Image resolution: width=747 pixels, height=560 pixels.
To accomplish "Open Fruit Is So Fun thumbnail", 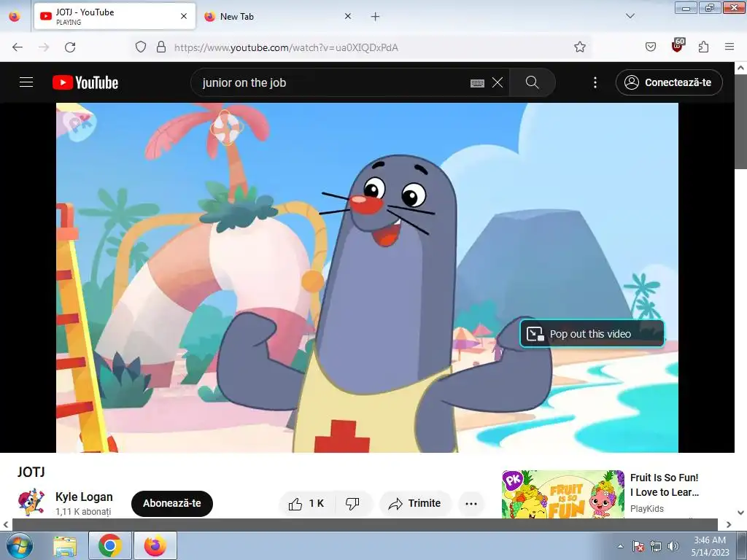I will [562, 494].
